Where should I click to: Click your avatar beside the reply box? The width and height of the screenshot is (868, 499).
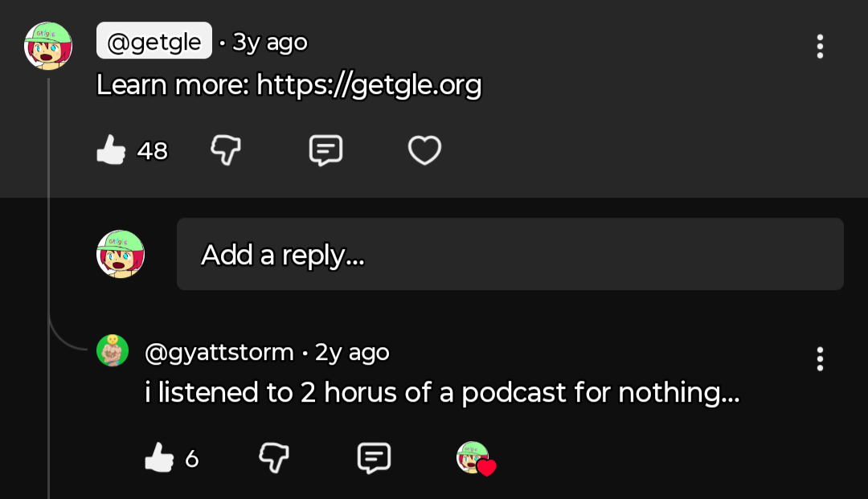(x=121, y=254)
